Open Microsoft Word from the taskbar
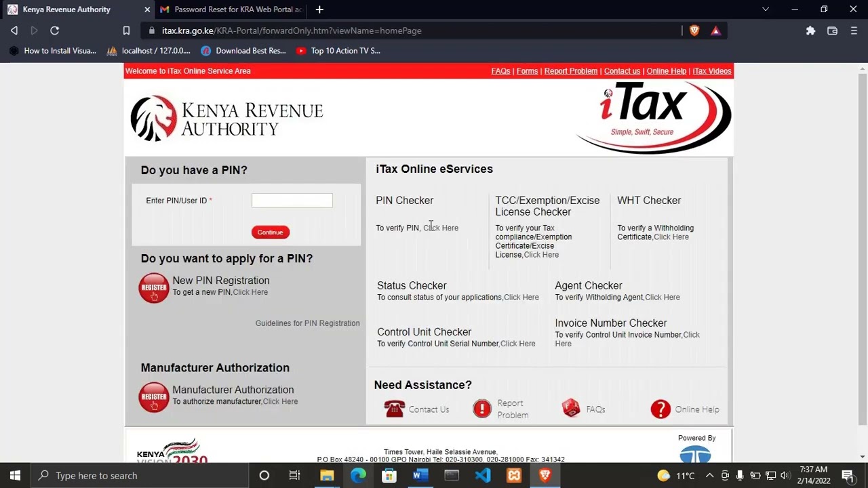 point(420,475)
